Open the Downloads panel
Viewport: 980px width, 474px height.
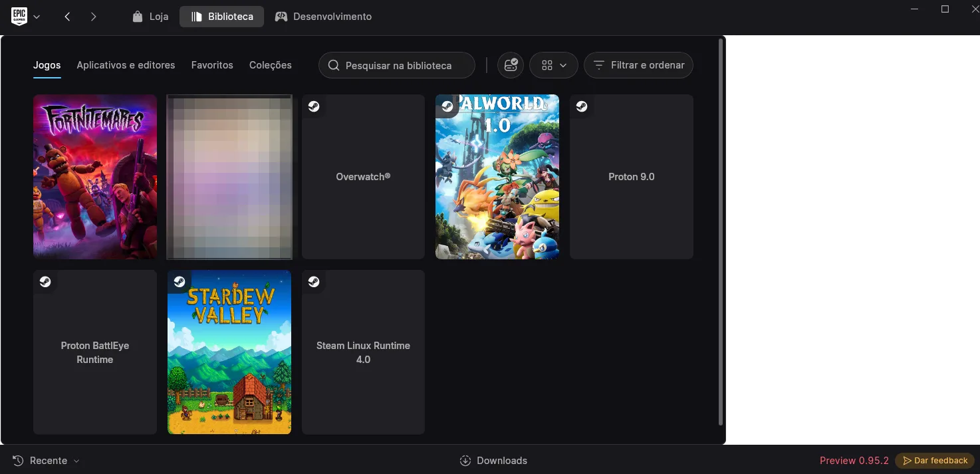pos(493,461)
